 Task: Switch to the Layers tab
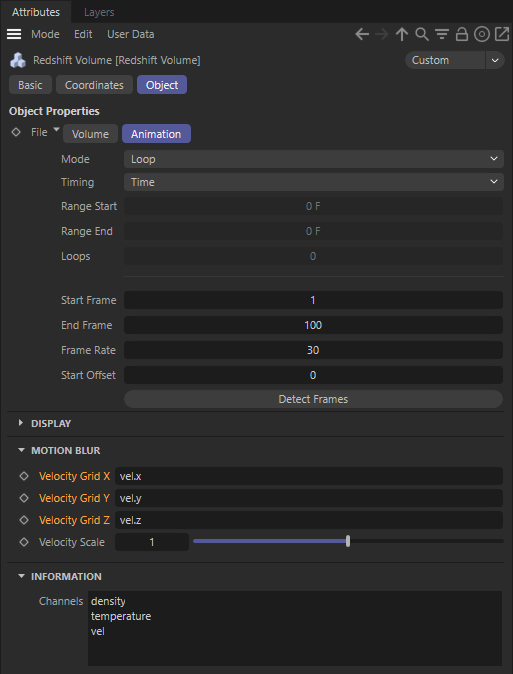99,12
